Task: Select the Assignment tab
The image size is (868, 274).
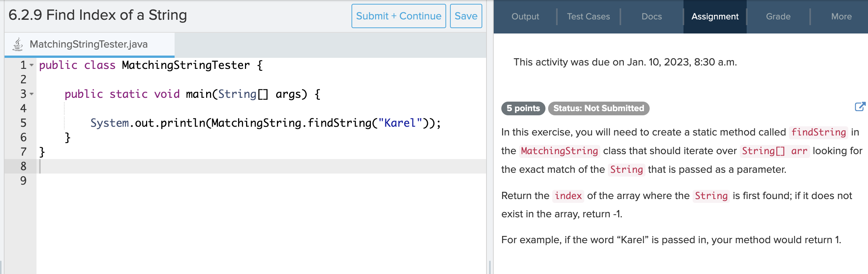Action: point(715,16)
